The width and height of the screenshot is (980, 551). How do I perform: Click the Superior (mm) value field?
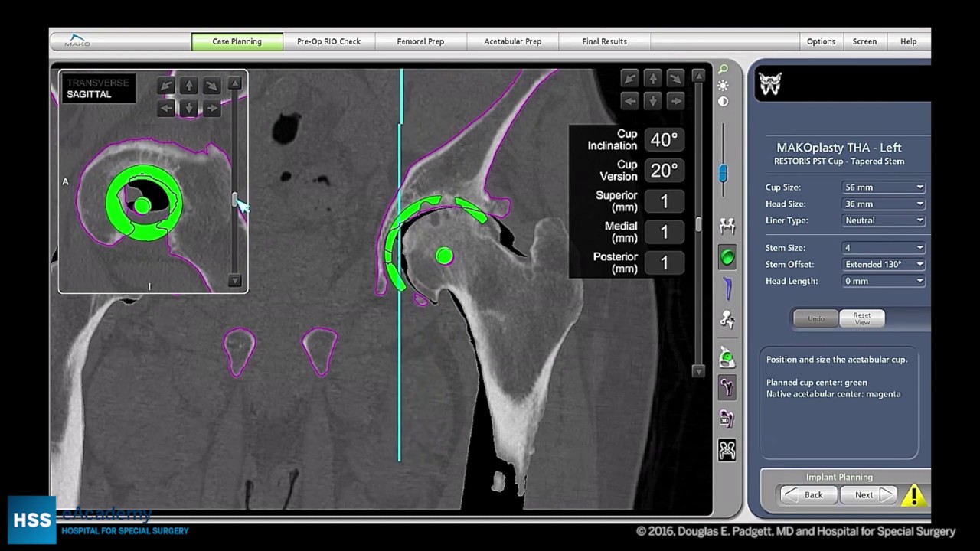click(664, 201)
